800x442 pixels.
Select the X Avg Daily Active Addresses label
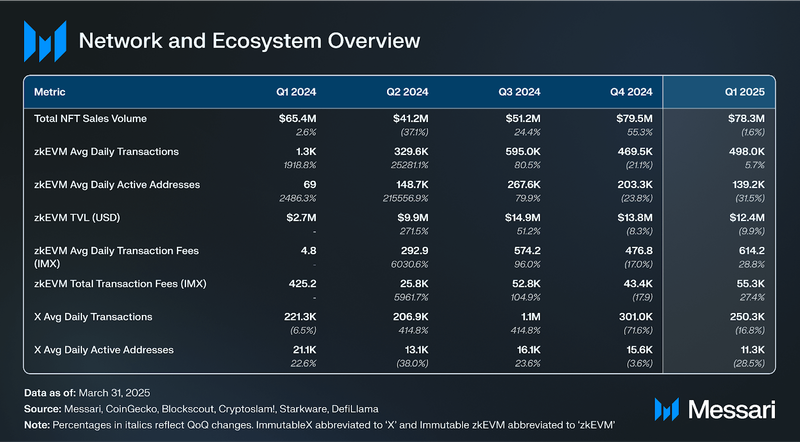tap(104, 350)
